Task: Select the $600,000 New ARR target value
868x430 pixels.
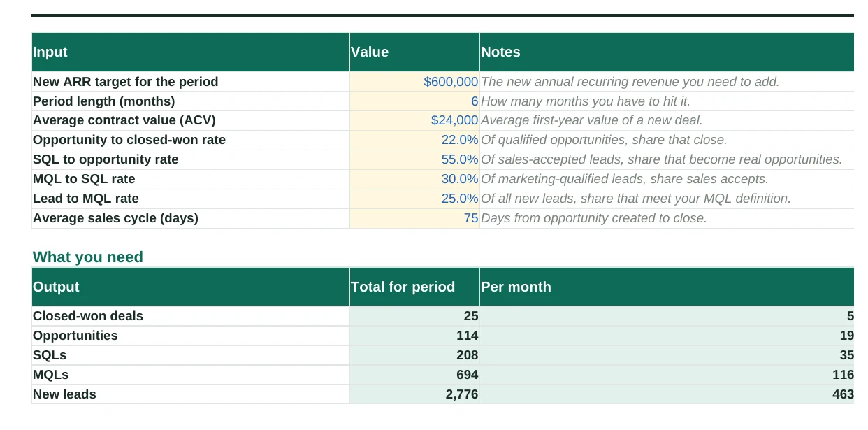Action: click(x=414, y=82)
